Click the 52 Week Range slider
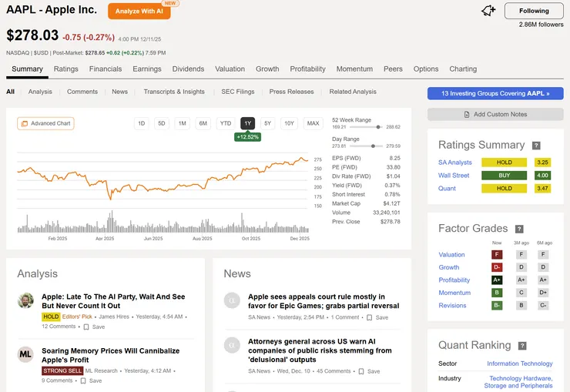This screenshot has height=392, width=570. click(366, 127)
